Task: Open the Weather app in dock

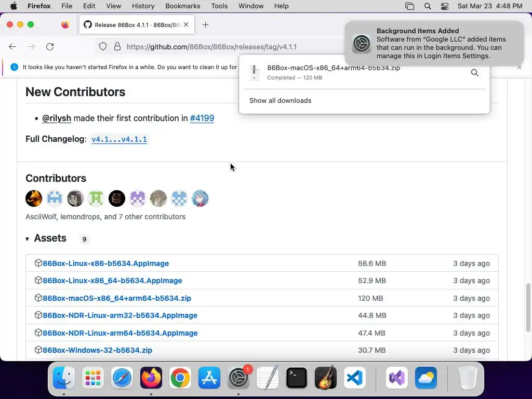Action: click(x=426, y=378)
